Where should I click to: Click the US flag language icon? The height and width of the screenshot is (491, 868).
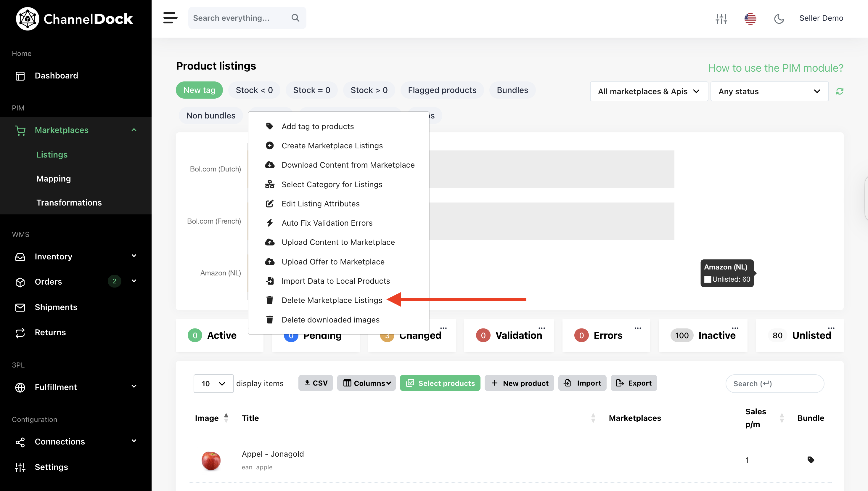tap(750, 19)
